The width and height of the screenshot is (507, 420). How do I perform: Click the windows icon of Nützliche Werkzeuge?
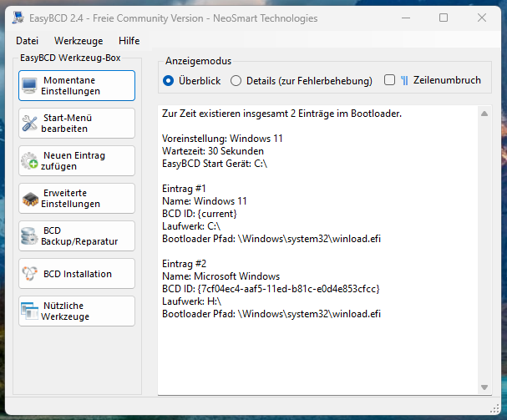(29, 311)
